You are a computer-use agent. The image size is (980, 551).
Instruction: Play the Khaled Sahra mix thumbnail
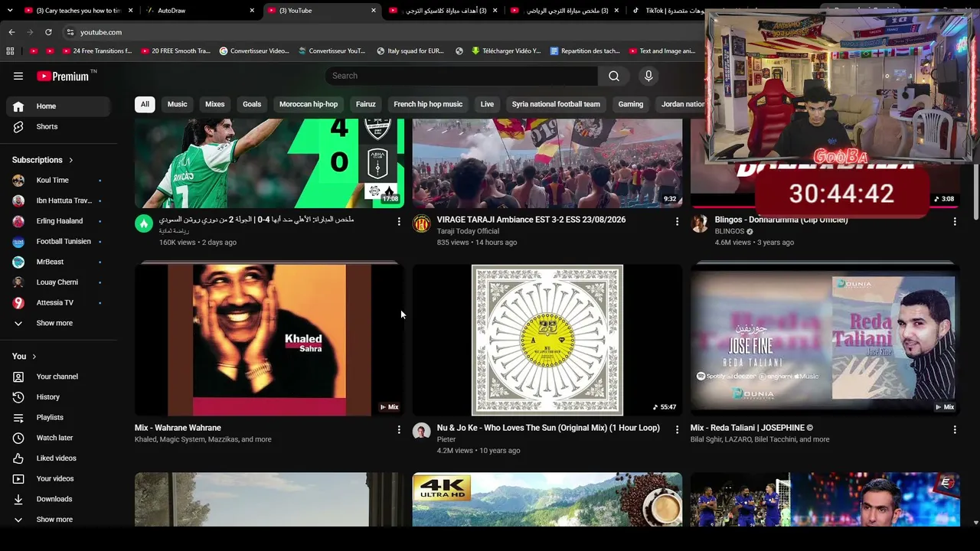click(x=269, y=340)
